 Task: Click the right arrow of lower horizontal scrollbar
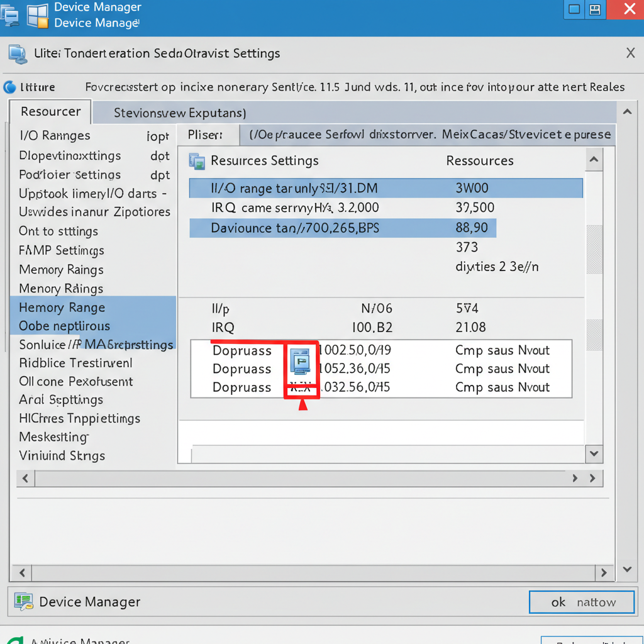pos(604,572)
